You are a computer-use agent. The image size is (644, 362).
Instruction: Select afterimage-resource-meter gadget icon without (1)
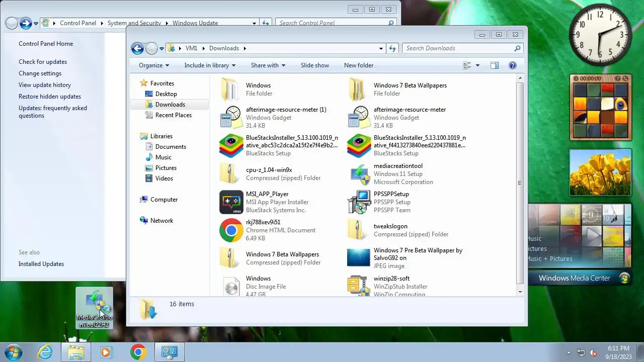point(359,118)
